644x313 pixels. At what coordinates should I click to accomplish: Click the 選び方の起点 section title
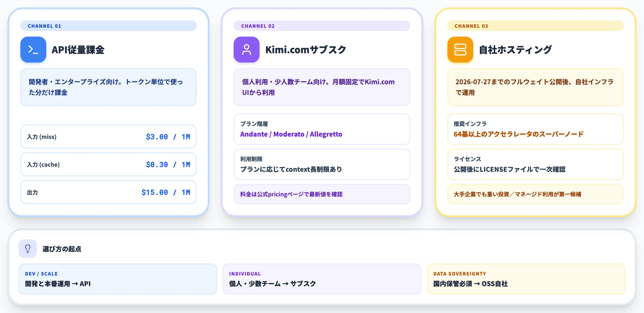tap(62, 249)
